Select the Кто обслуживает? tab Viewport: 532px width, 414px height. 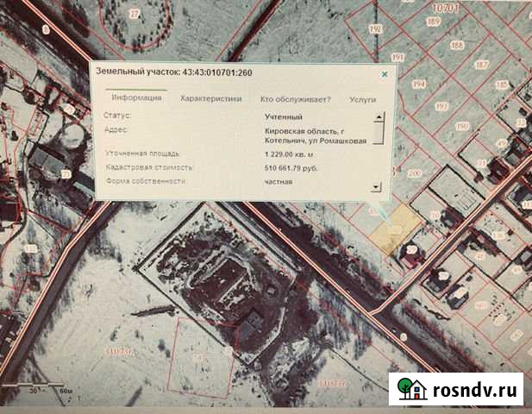[296, 99]
